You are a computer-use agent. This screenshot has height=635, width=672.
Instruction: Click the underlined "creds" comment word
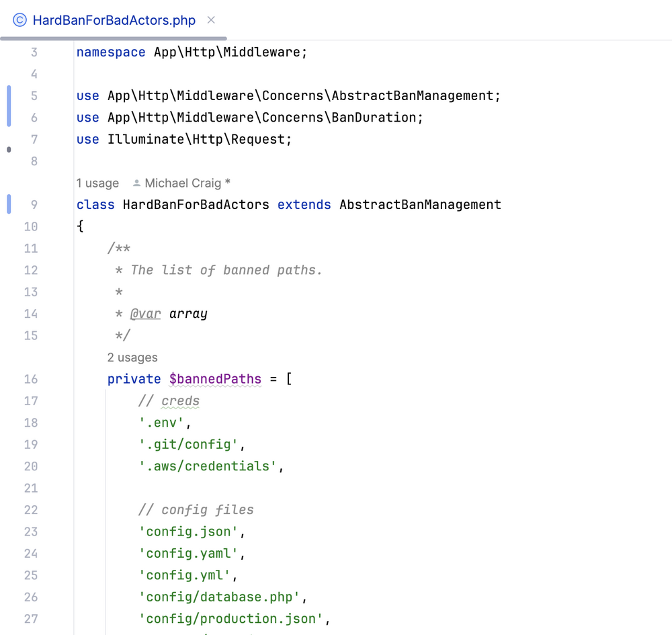pyautogui.click(x=180, y=401)
